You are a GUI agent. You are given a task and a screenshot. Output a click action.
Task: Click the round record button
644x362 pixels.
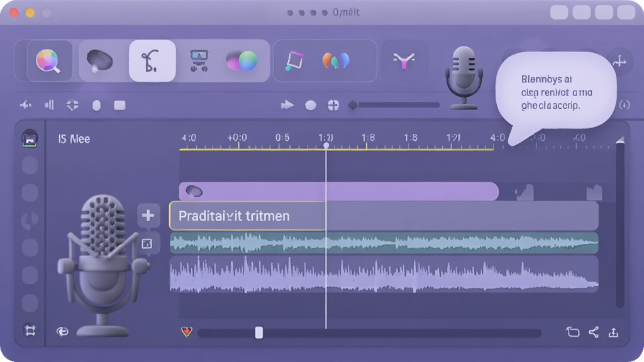311,106
